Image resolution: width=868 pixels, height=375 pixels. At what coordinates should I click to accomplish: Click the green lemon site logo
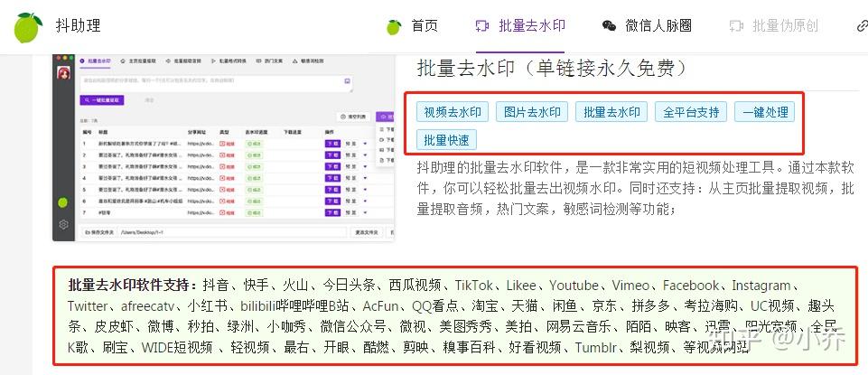coord(28,26)
